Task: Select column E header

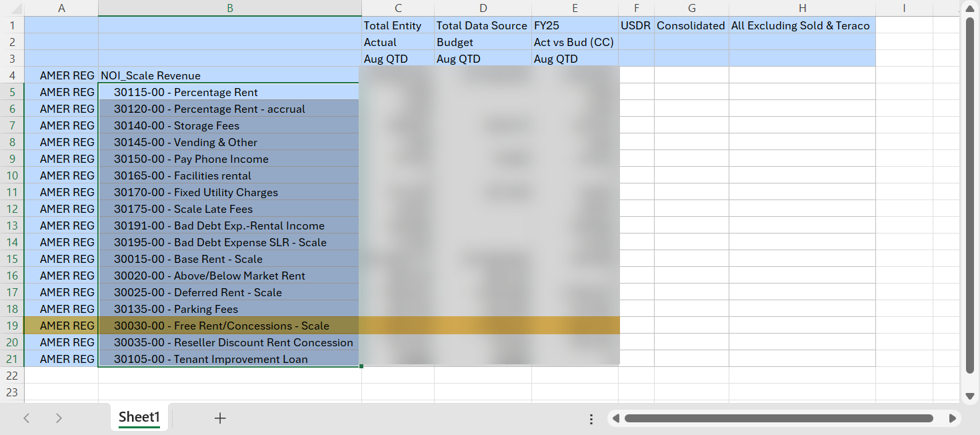Action: [575, 8]
